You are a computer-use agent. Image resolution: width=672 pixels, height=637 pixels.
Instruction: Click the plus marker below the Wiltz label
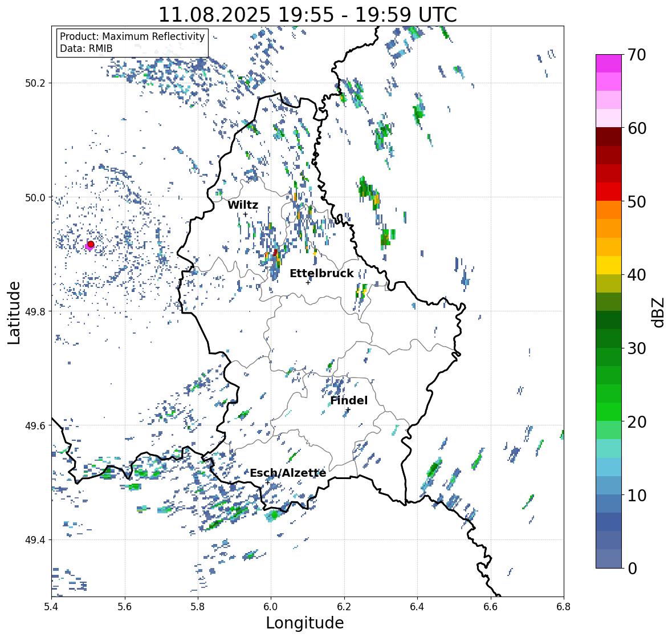coord(245,214)
